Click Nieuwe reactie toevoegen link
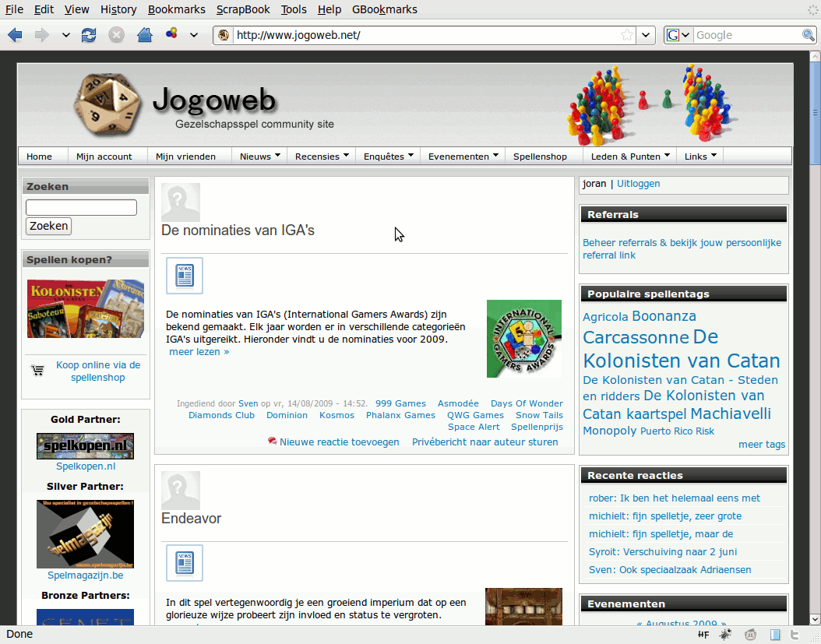821x644 pixels. pos(340,442)
